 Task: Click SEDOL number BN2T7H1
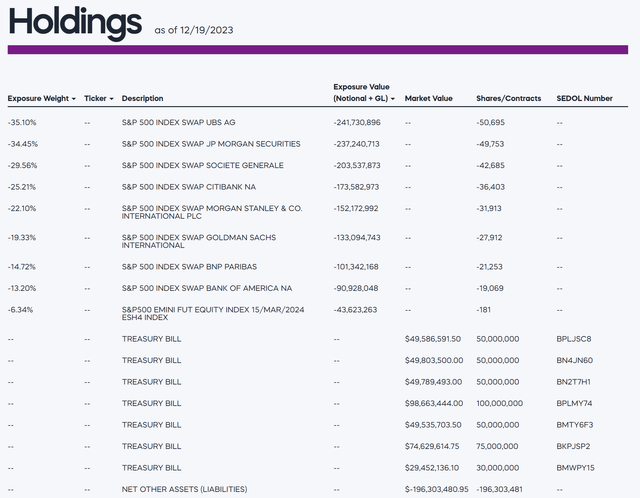point(573,382)
